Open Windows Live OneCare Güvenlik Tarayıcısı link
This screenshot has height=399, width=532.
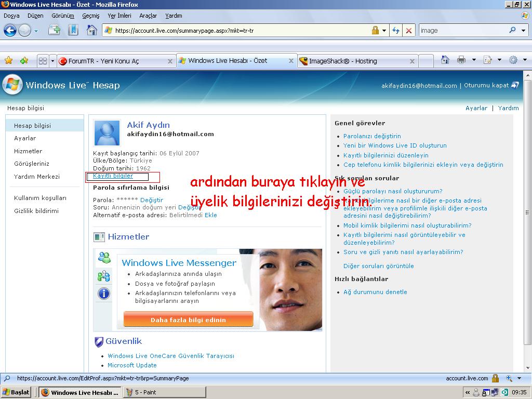[x=171, y=355]
